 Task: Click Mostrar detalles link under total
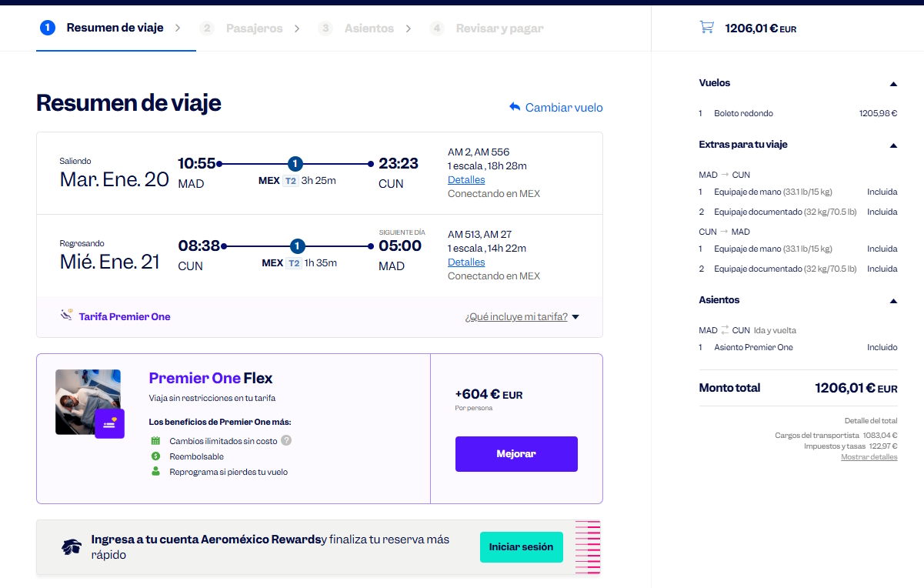point(869,457)
